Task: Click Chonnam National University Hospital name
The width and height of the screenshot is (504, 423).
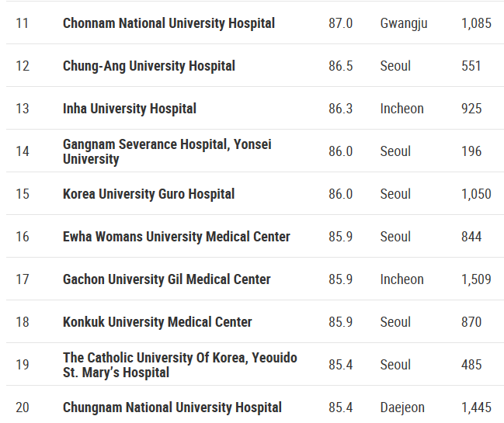Action: (169, 23)
